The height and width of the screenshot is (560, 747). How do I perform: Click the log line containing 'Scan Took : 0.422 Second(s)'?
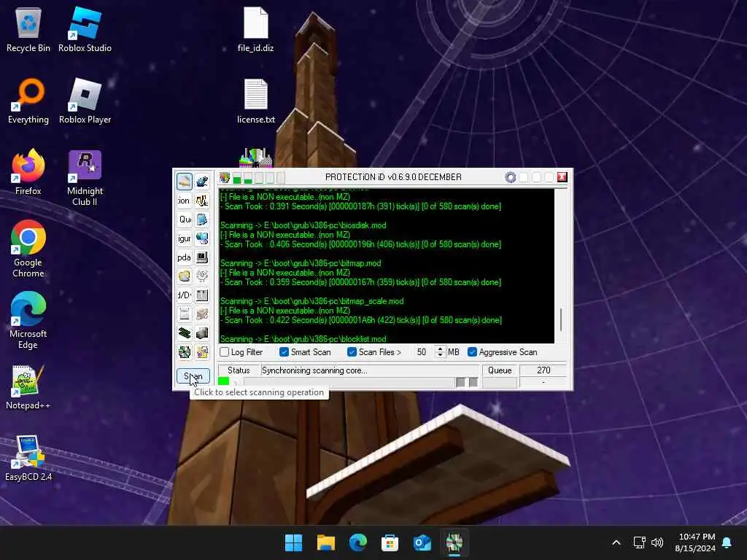[x=360, y=320]
